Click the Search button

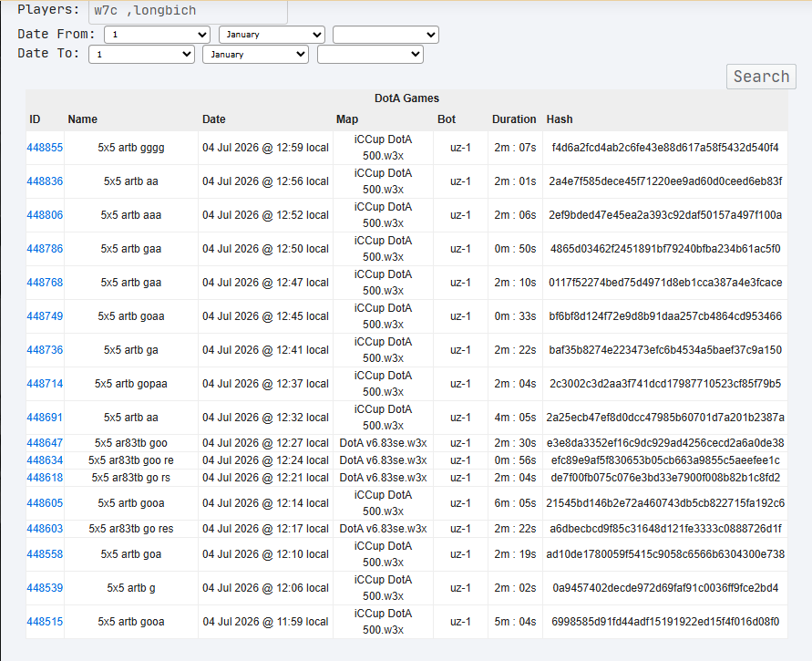[x=761, y=77]
